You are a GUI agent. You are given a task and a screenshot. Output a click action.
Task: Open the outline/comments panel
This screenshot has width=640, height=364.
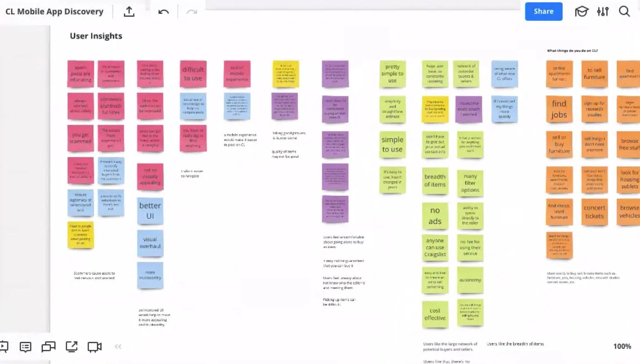tap(25, 347)
